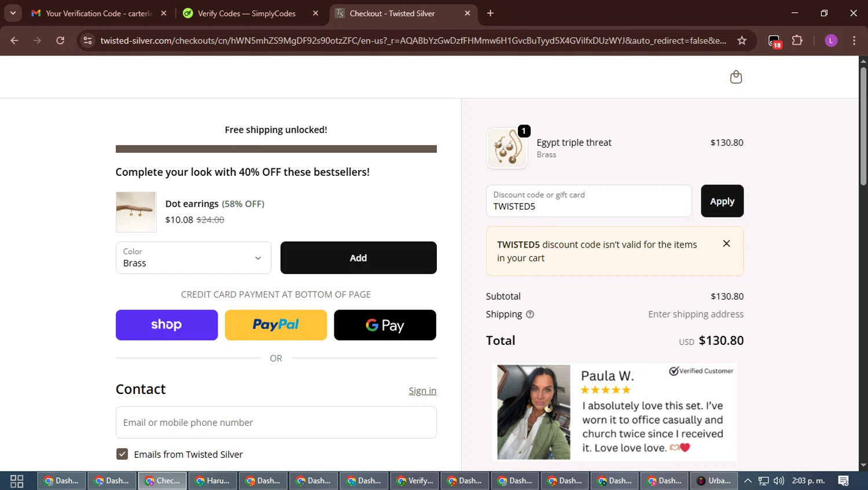Open the extension with red 18 badge
Screen dimensions: 868x490
coord(775,41)
